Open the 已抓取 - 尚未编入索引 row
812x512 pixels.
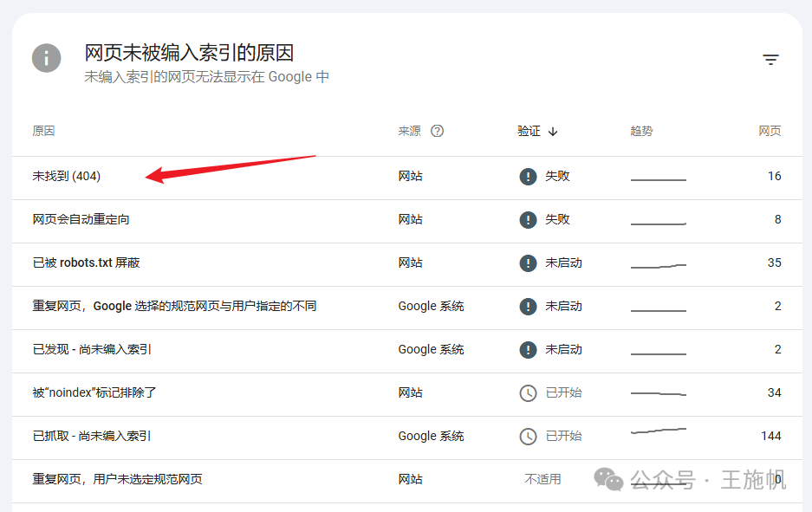pos(407,438)
